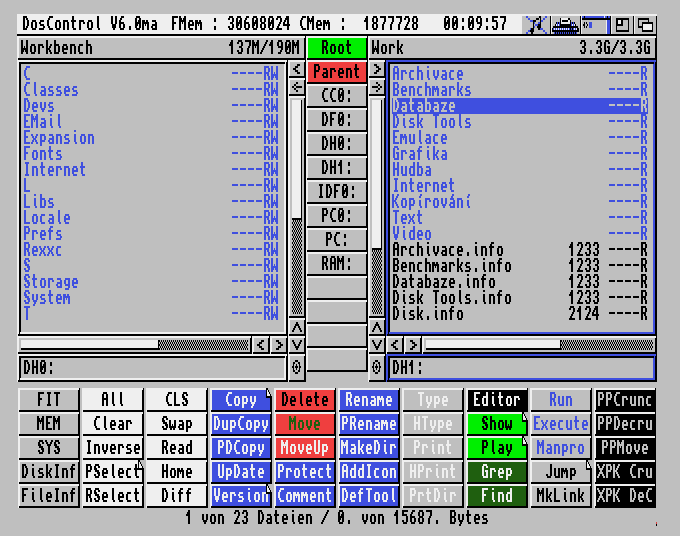
Task: Click the left horizontal scroll arrow under Workbench list
Action: [261, 345]
